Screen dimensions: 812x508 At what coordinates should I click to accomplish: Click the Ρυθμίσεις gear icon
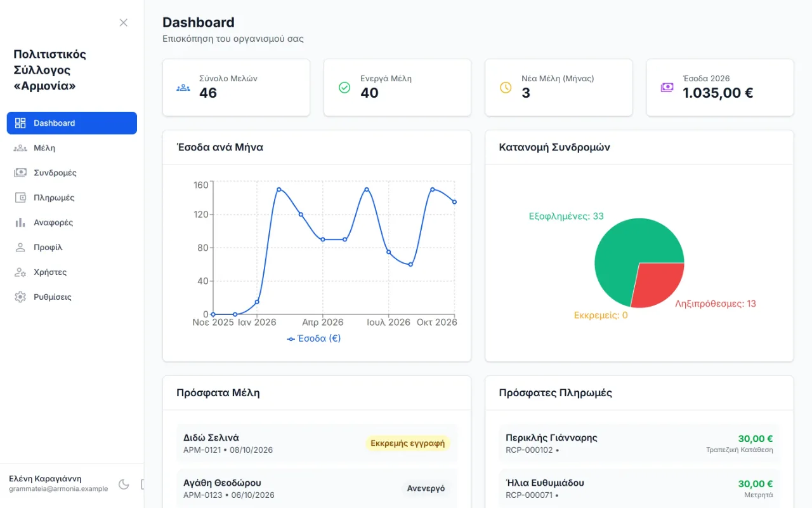20,297
